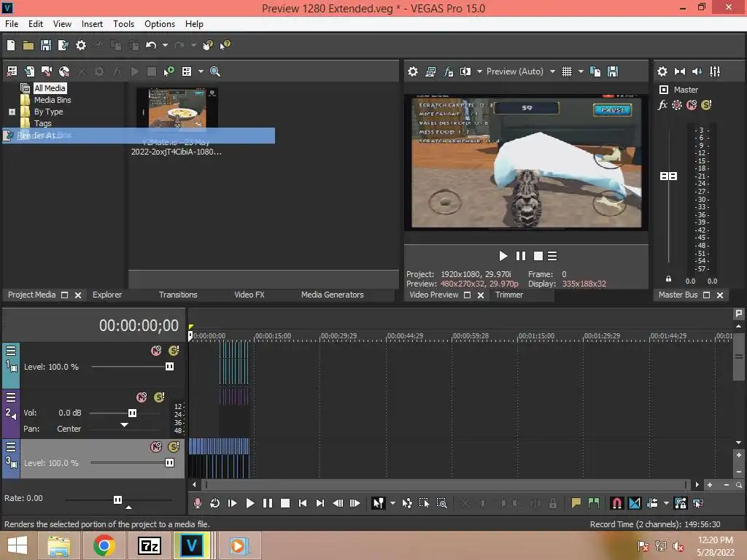Click the timeline horizontal scrollbar
The image size is (747, 560).
click(x=446, y=485)
